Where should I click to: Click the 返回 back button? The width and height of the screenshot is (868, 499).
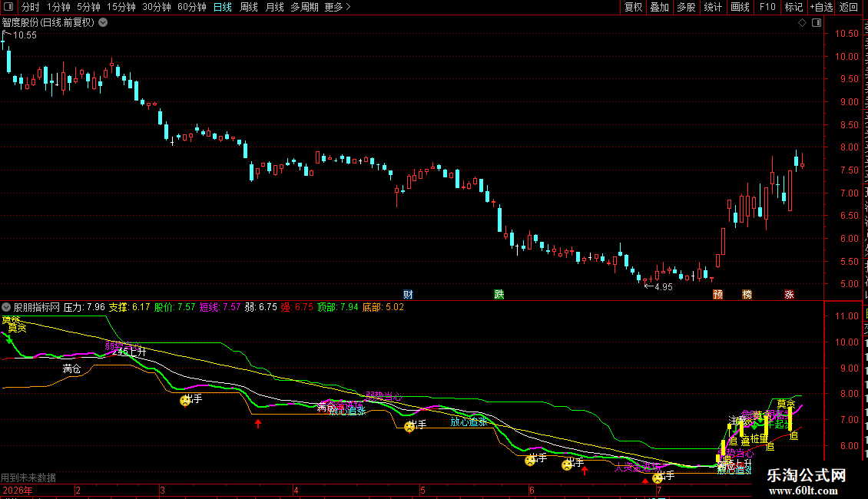(849, 7)
